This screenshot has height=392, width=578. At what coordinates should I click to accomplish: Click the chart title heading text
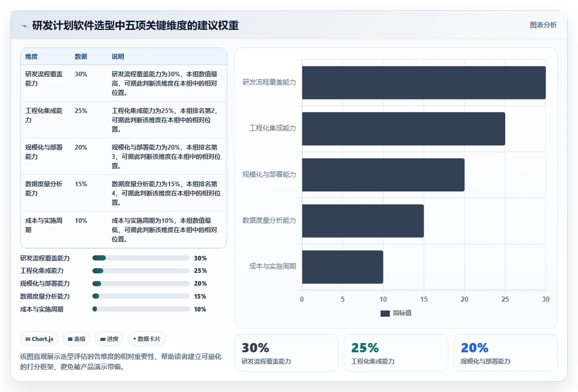point(135,25)
